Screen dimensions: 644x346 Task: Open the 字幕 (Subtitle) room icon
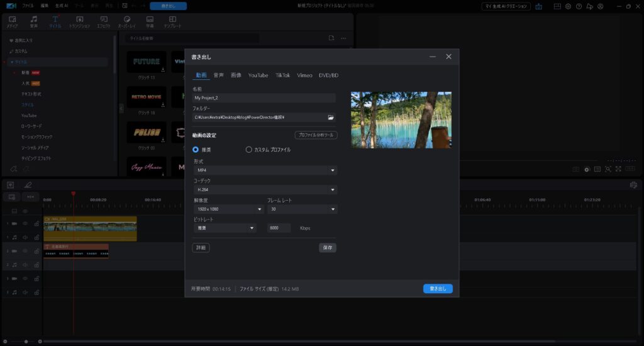[x=150, y=21]
